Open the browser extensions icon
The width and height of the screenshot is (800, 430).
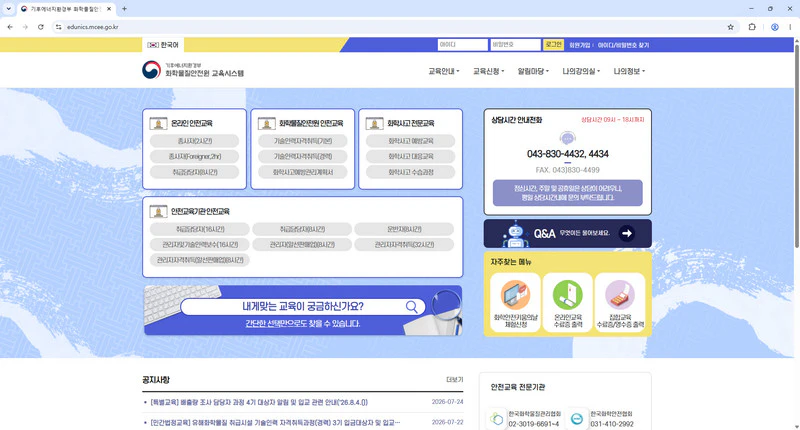click(x=752, y=27)
